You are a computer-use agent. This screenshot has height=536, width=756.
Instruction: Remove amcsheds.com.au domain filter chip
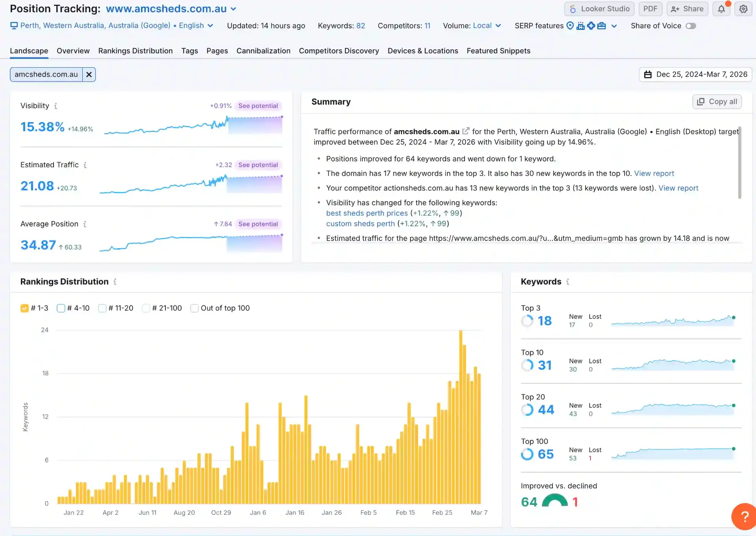(x=89, y=74)
